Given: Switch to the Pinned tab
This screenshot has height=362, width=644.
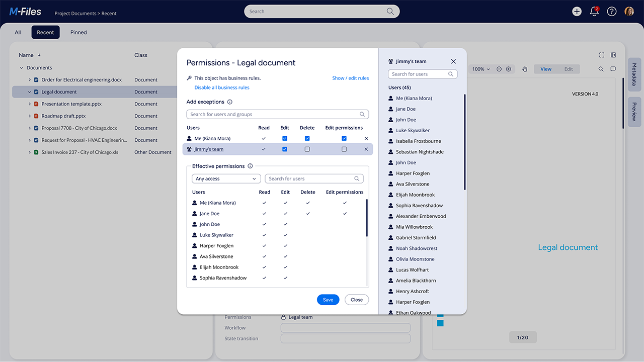Looking at the screenshot, I should pyautogui.click(x=78, y=32).
